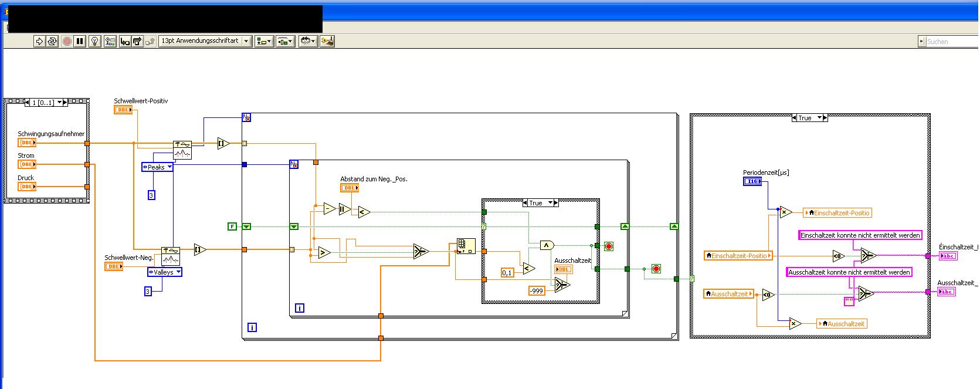
Task: Toggle Highlight Execution light bulb
Action: click(95, 41)
